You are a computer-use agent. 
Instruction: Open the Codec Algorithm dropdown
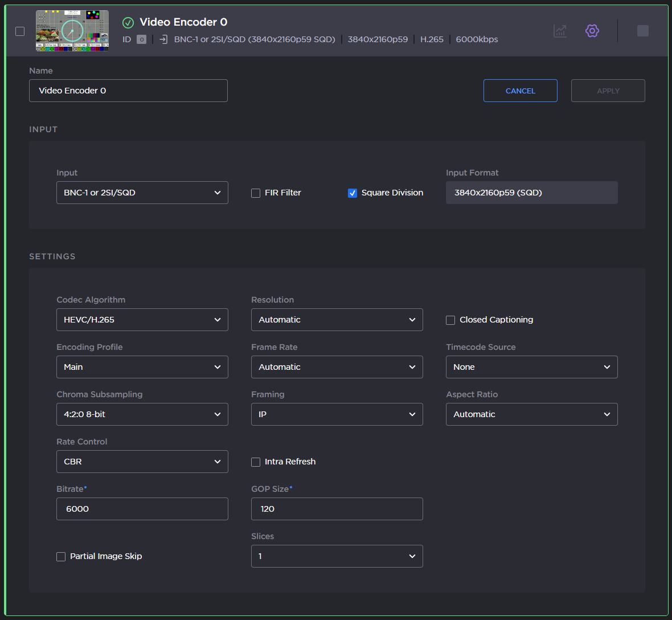[142, 320]
